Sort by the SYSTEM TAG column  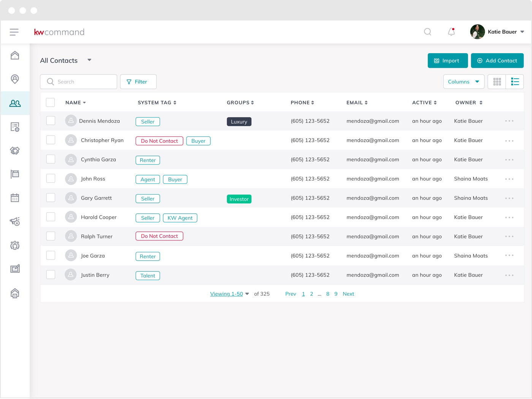tap(157, 103)
